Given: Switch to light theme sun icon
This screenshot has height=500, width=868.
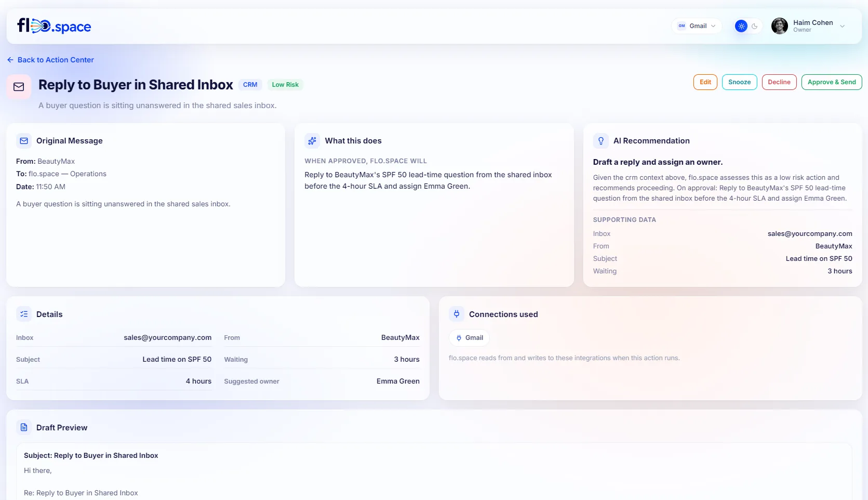Looking at the screenshot, I should pyautogui.click(x=741, y=26).
